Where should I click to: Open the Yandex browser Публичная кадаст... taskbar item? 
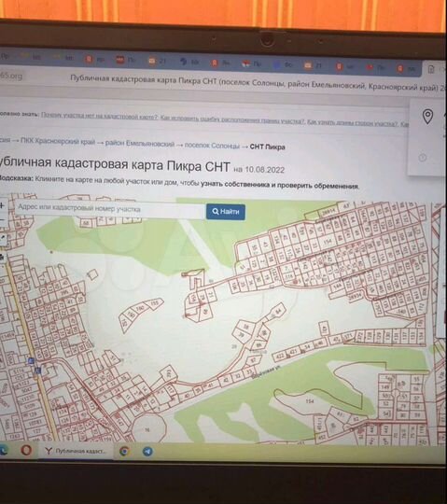[x=76, y=451]
